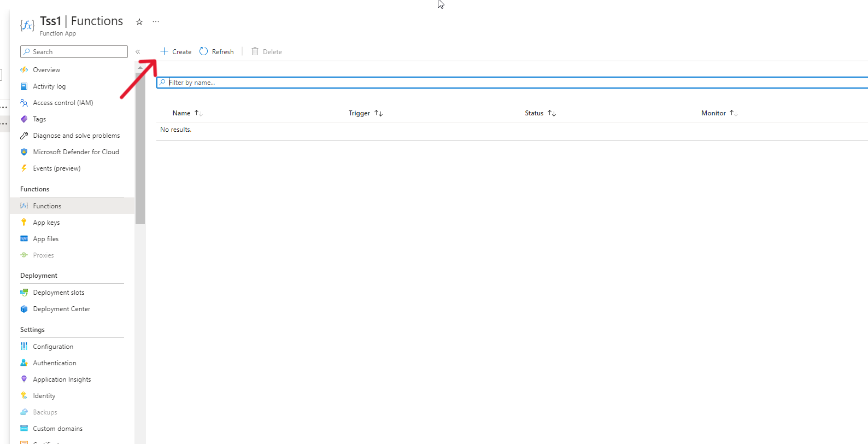Click the Functions fx icon in sidebar

pos(24,206)
